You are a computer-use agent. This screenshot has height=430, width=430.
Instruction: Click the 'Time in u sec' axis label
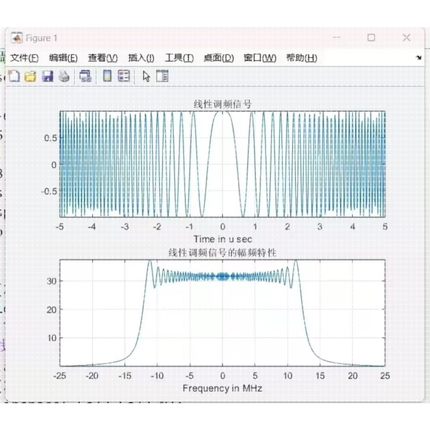[x=223, y=239]
